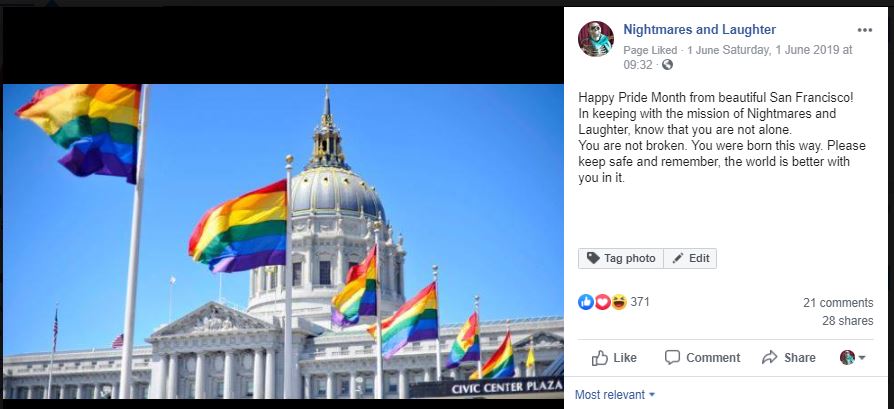
Task: Click the 371 reactions count
Action: tap(640, 302)
